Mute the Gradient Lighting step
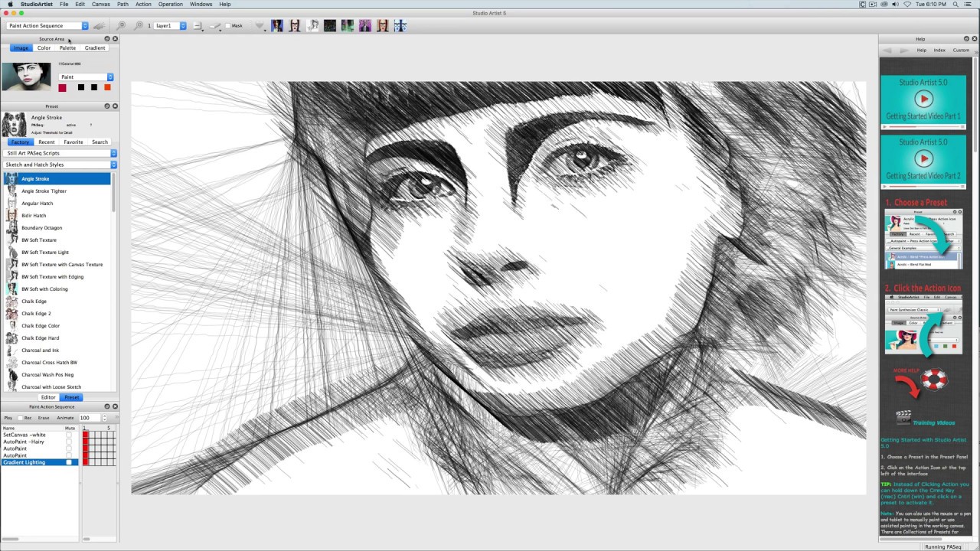 69,462
